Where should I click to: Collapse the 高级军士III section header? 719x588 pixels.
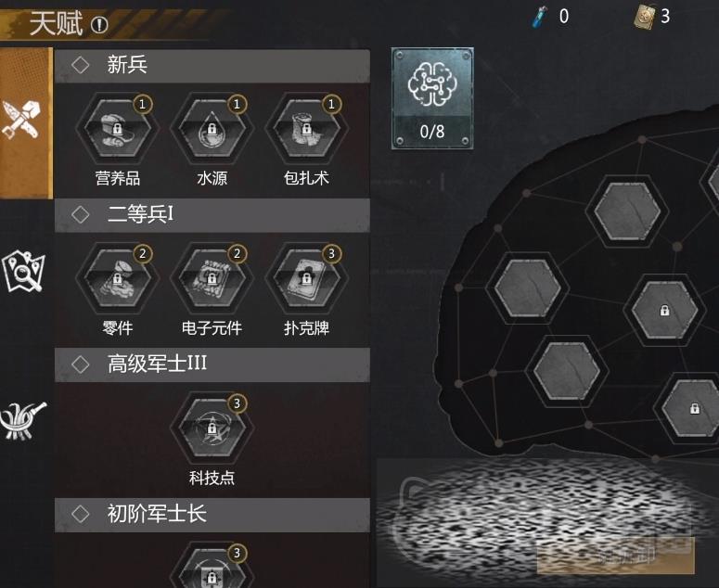pos(212,365)
